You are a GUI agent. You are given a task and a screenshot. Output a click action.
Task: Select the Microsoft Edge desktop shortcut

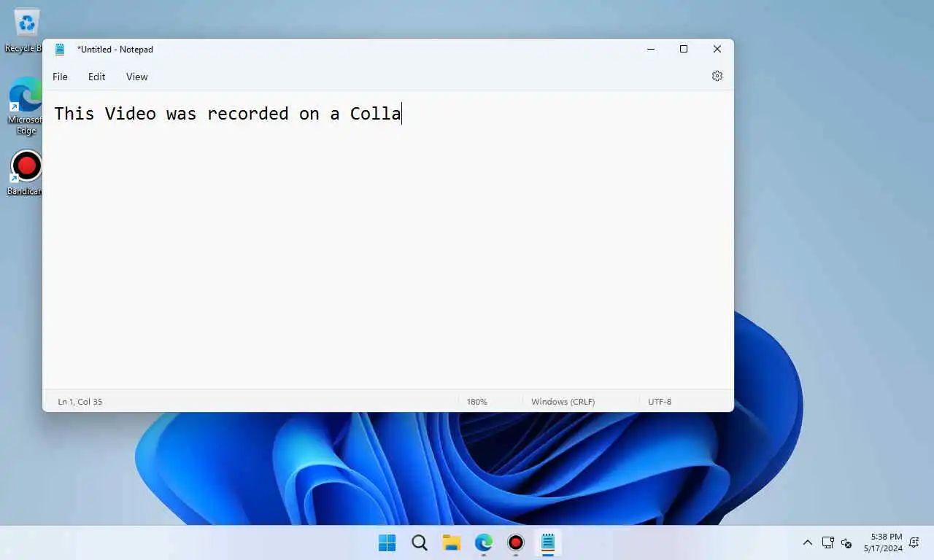click(25, 106)
